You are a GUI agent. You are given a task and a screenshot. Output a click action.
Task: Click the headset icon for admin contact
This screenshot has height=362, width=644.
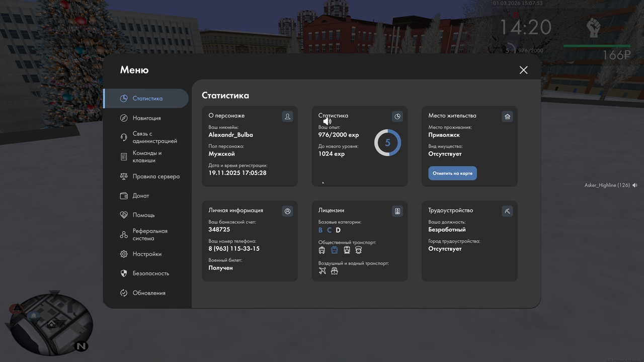(x=124, y=137)
